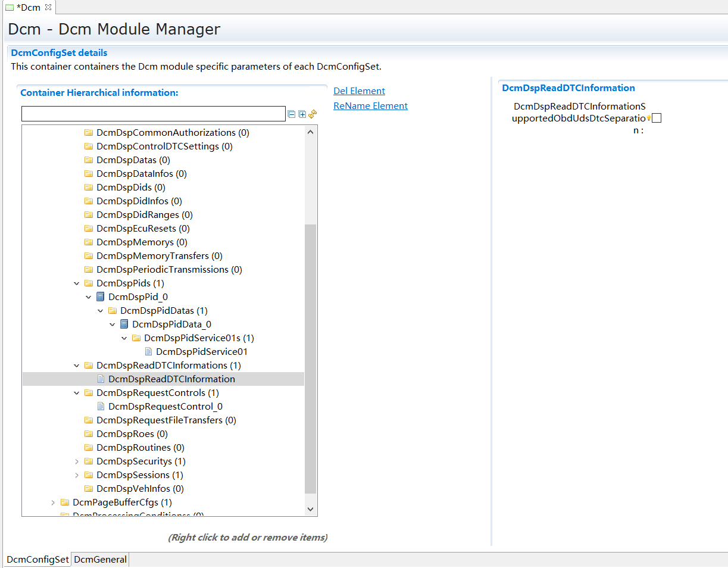Image resolution: width=728 pixels, height=568 pixels.
Task: Click the refresh/sync tree icon
Action: [x=313, y=114]
